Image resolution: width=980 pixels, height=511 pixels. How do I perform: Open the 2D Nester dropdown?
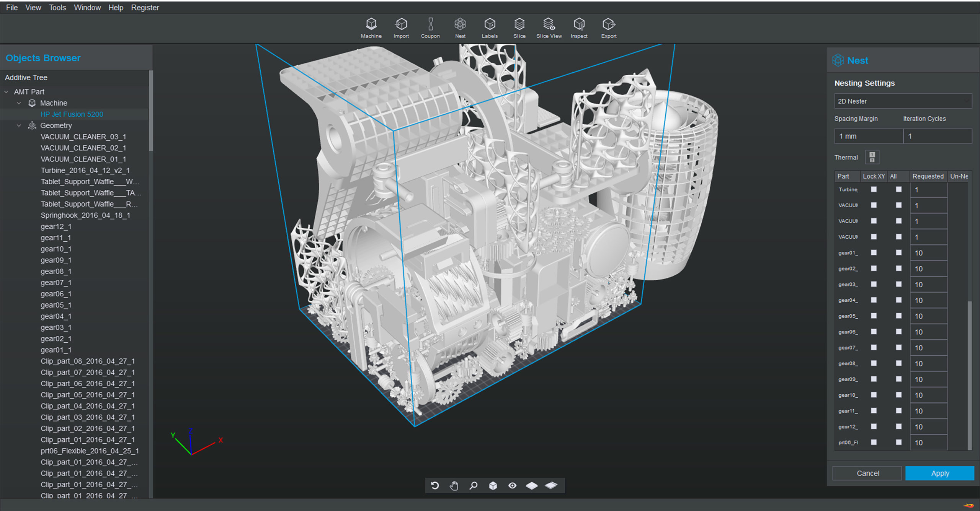(903, 101)
